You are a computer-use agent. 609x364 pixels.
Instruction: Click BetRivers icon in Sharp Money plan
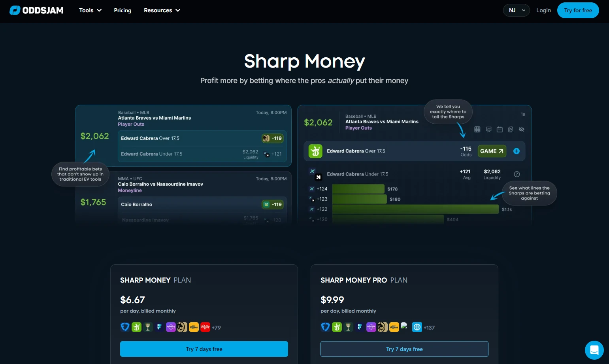click(194, 327)
